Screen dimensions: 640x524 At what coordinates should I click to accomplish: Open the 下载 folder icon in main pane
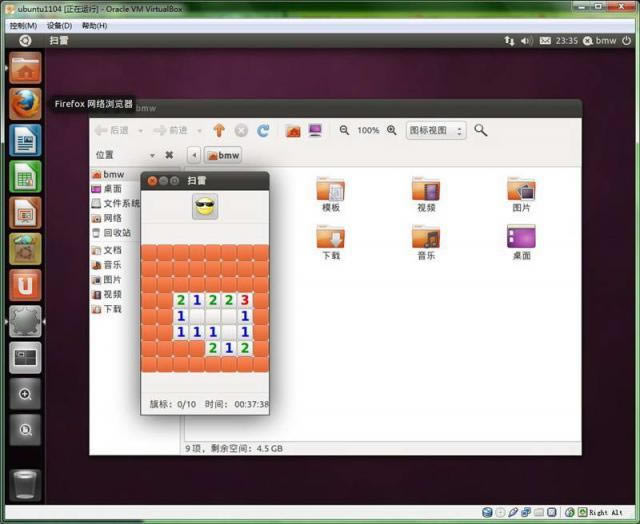coord(331,242)
